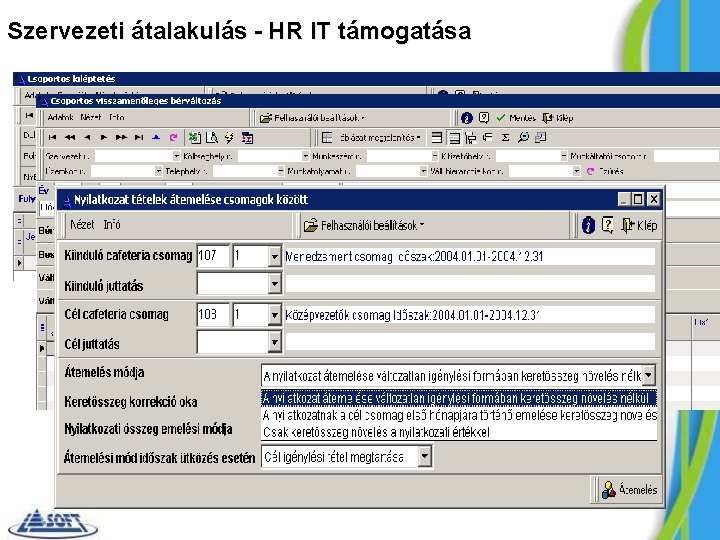Click the calculation table icon after lightning bolt
Viewport: 720px width, 540px height.
pos(248,137)
